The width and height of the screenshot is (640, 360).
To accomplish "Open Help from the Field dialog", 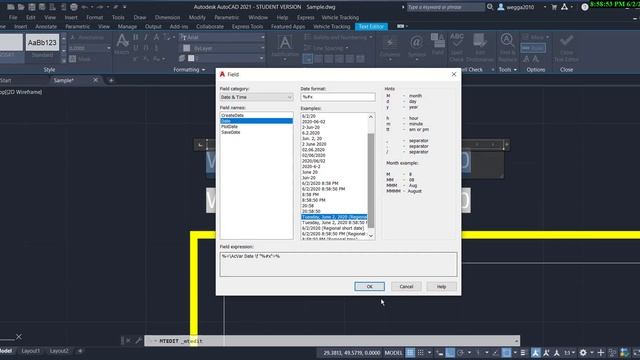I will click(441, 287).
